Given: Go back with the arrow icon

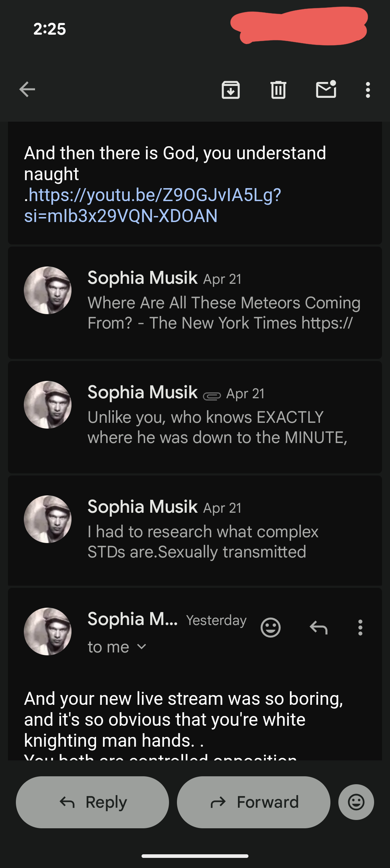Looking at the screenshot, I should (27, 90).
